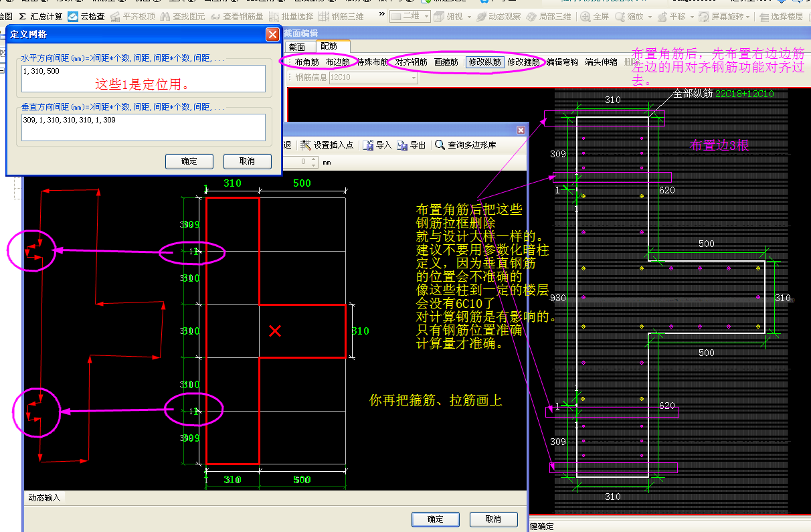Choose 对齐钢筋 align rebar command
Screen dimensions: 811x532
coord(411,62)
